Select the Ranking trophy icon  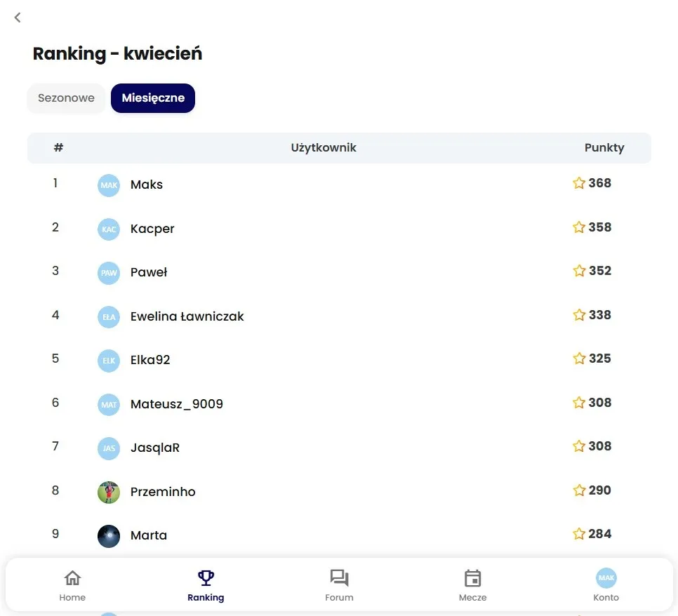pyautogui.click(x=206, y=578)
